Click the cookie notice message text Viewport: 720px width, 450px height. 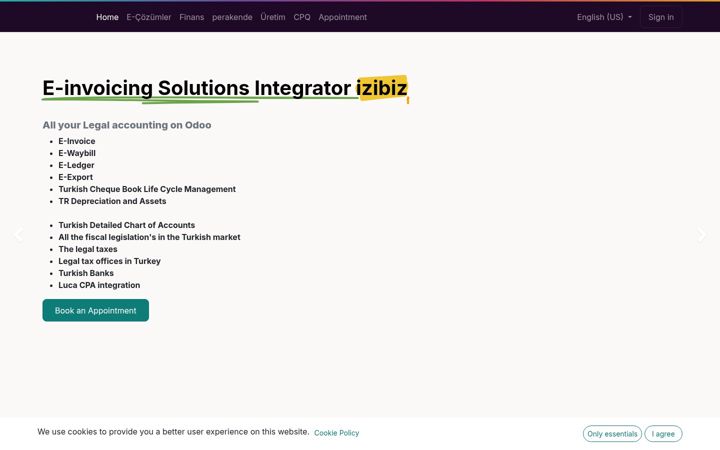pos(173,432)
